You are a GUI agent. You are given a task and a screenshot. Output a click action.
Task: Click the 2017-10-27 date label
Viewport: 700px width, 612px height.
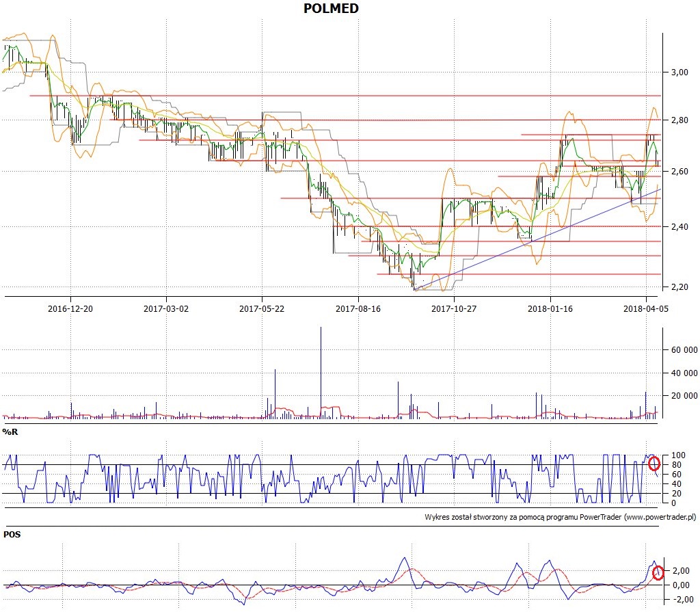pyautogui.click(x=454, y=308)
